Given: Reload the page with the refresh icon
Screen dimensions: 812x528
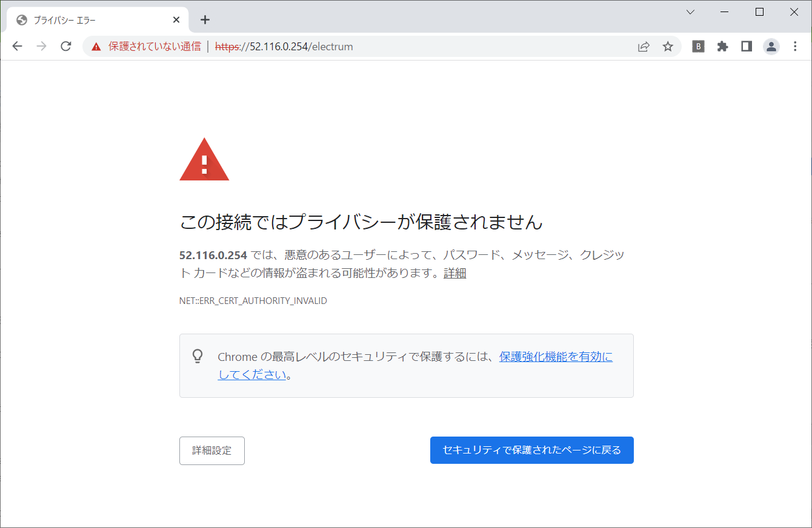Looking at the screenshot, I should point(66,47).
